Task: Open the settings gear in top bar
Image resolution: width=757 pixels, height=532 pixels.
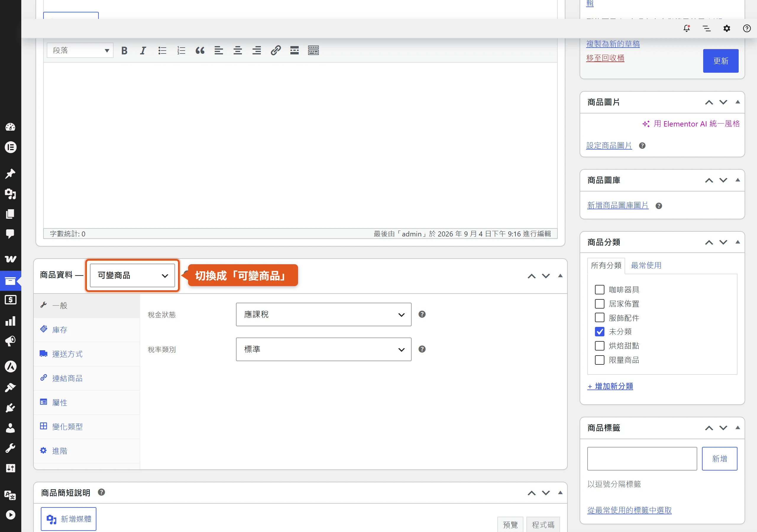Action: coord(727,28)
